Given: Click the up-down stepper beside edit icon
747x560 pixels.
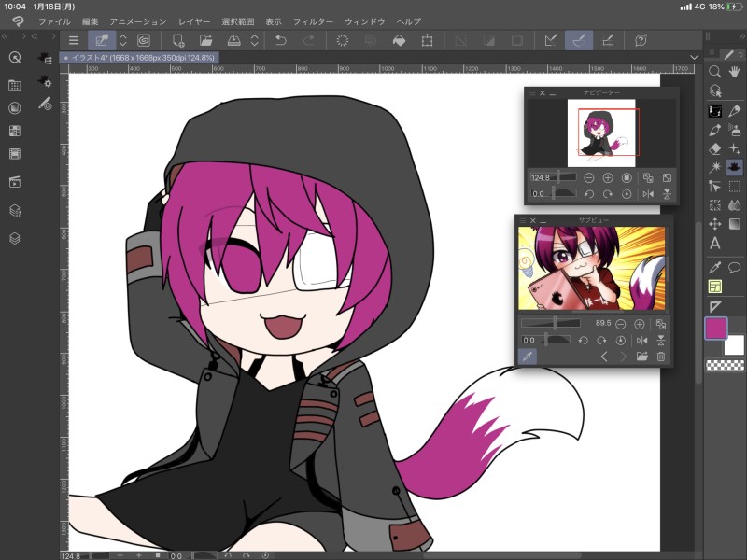Looking at the screenshot, I should pos(123,40).
